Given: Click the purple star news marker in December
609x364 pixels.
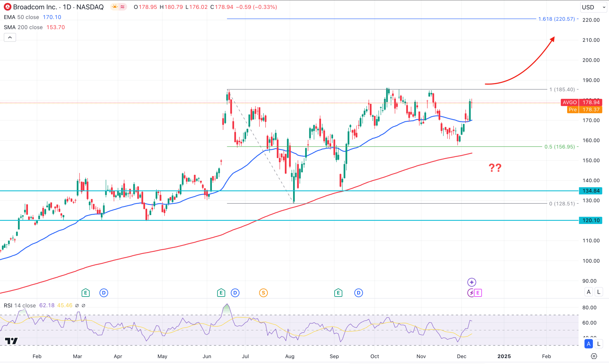Looking at the screenshot, I should [x=472, y=282].
